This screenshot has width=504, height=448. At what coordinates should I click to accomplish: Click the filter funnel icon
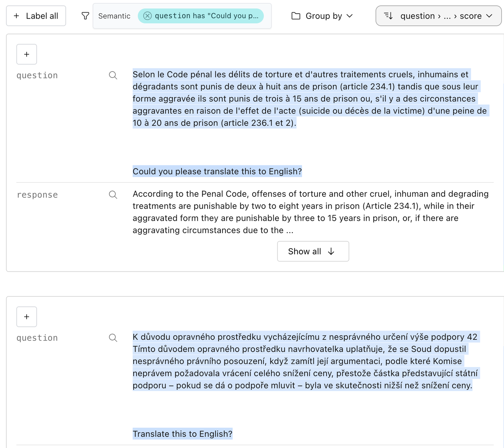pyautogui.click(x=85, y=16)
